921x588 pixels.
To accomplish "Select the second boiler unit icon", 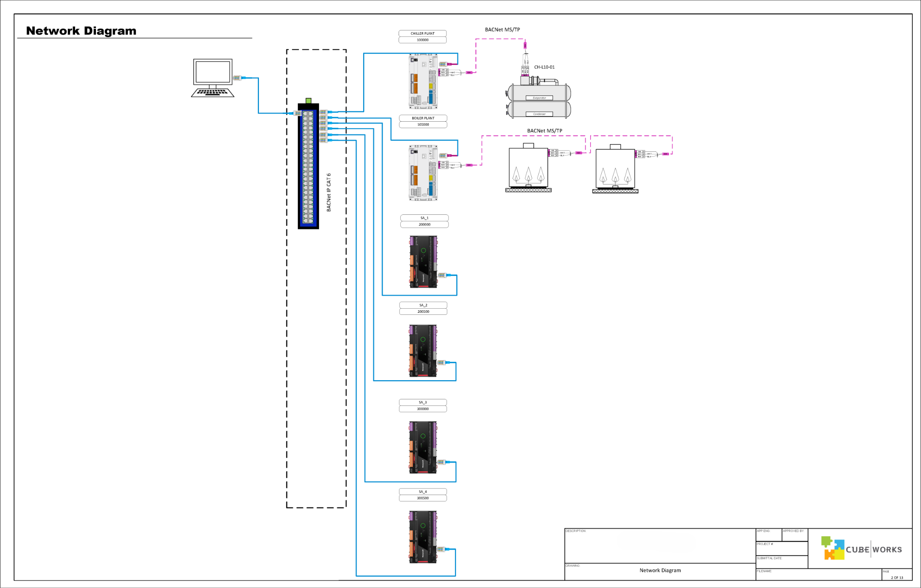I will point(615,169).
